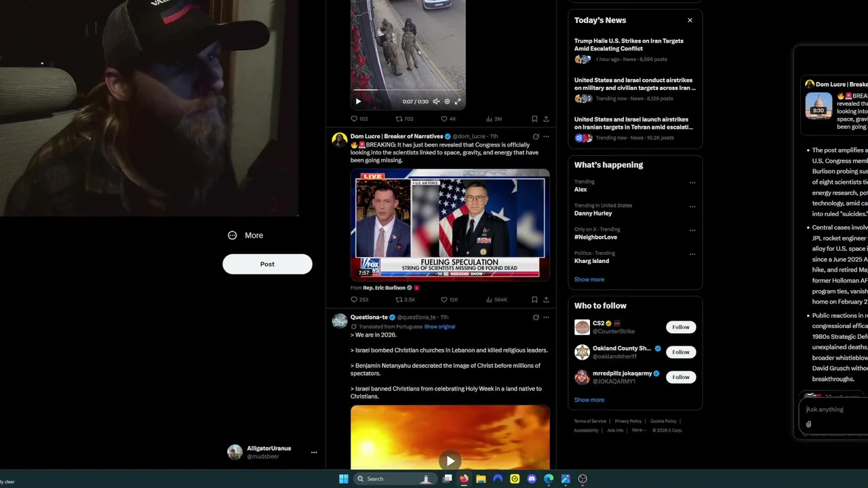
Task: Open Terms of Service link
Action: pyautogui.click(x=590, y=422)
